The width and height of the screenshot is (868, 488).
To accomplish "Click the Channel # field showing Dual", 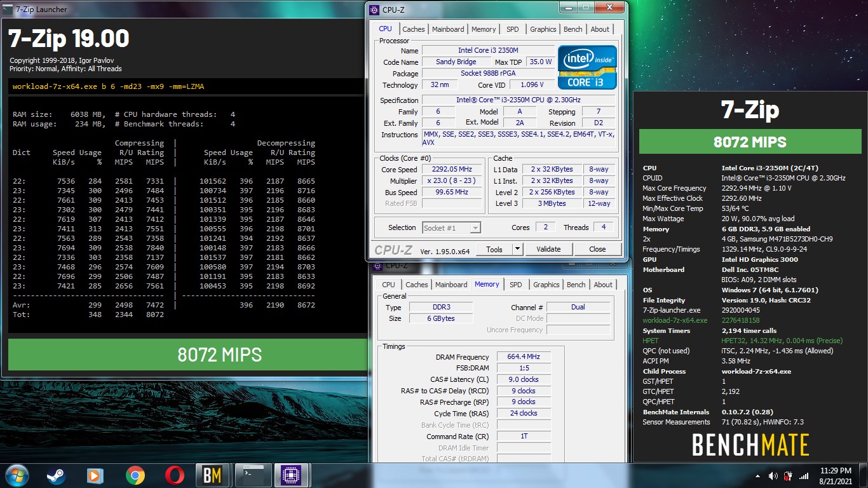I will [578, 307].
